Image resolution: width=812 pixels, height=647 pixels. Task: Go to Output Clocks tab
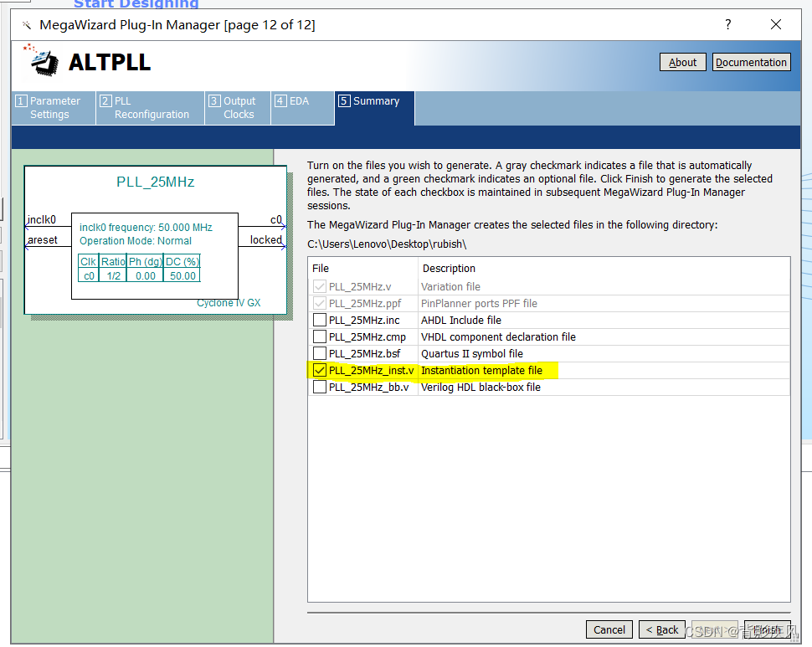(238, 108)
